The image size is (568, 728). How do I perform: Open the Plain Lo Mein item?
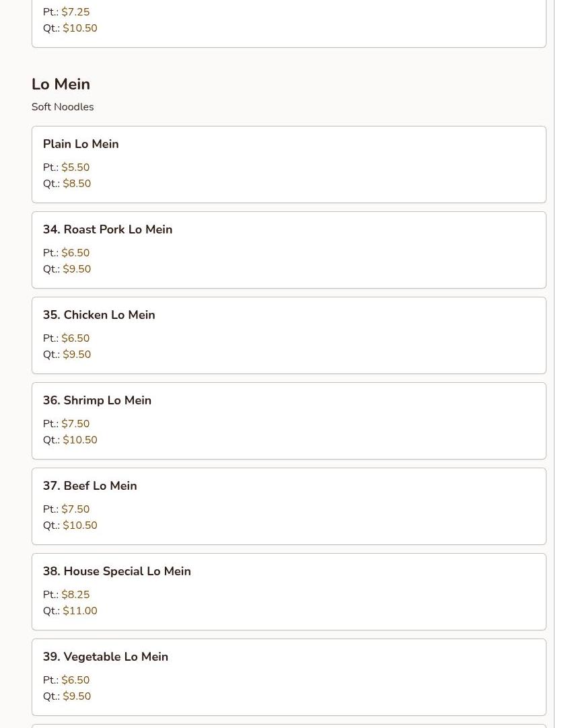click(81, 144)
